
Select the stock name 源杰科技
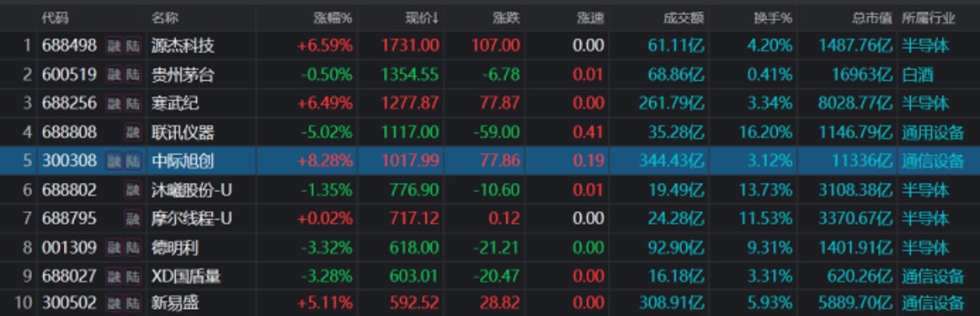(183, 46)
